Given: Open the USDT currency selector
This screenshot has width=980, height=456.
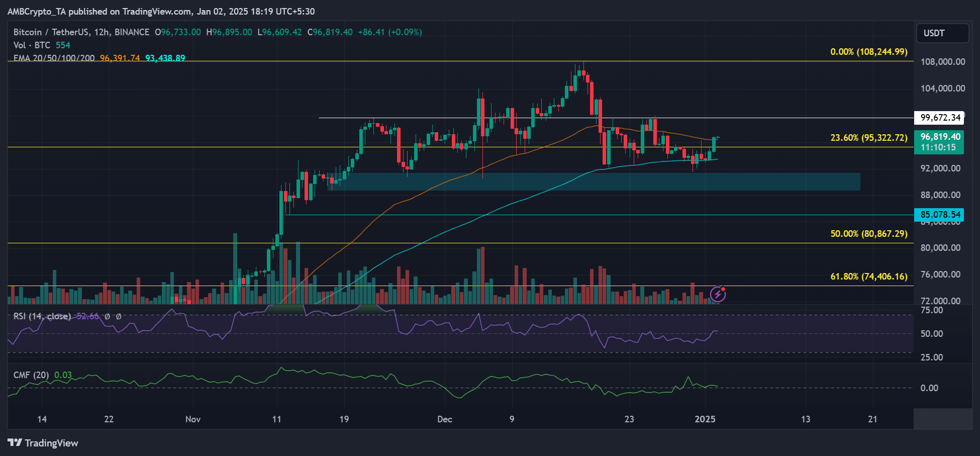Looking at the screenshot, I should pos(942,33).
